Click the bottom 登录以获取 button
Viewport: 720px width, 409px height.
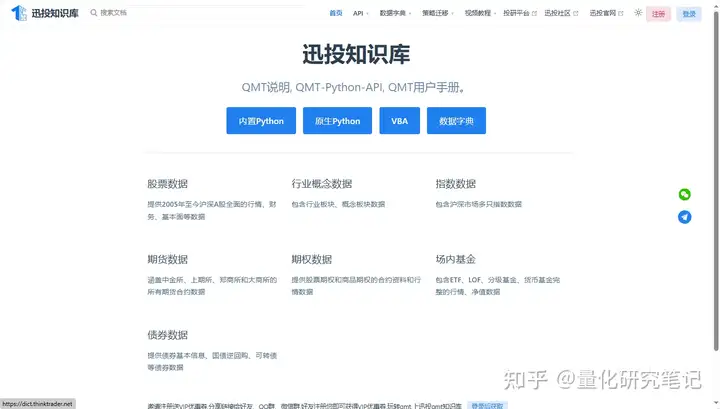click(x=487, y=406)
